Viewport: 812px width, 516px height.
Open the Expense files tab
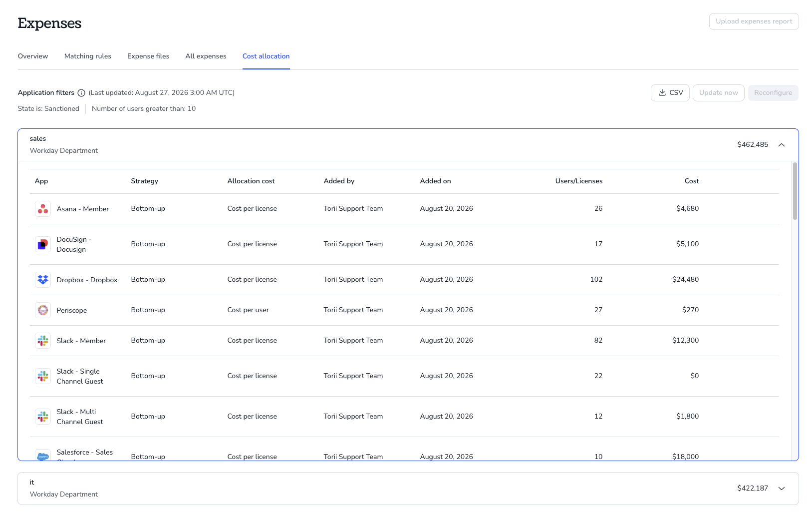coord(148,56)
